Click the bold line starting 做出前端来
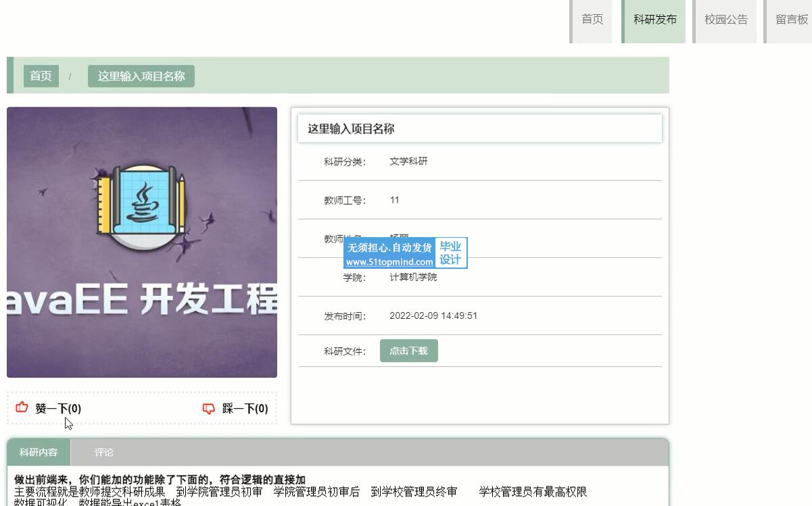The image size is (812, 506). pyautogui.click(x=160, y=480)
